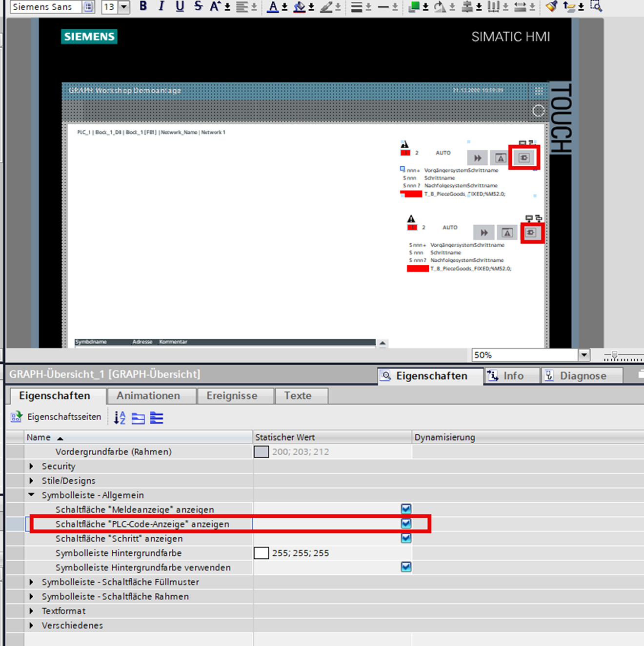The height and width of the screenshot is (646, 644).
Task: Expand the Textformat property group
Action: coord(32,611)
